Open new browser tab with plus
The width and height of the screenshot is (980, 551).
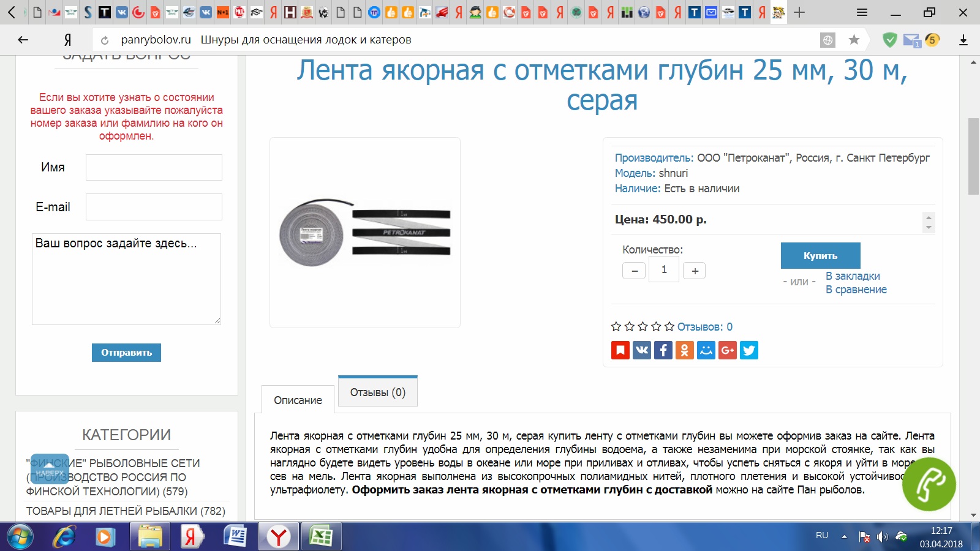(x=799, y=12)
